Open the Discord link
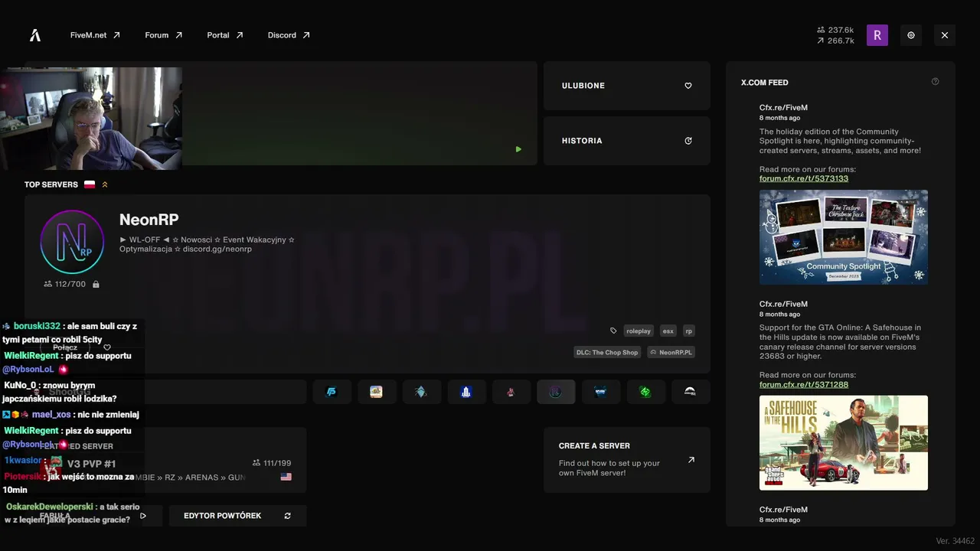The image size is (980, 551). point(289,35)
